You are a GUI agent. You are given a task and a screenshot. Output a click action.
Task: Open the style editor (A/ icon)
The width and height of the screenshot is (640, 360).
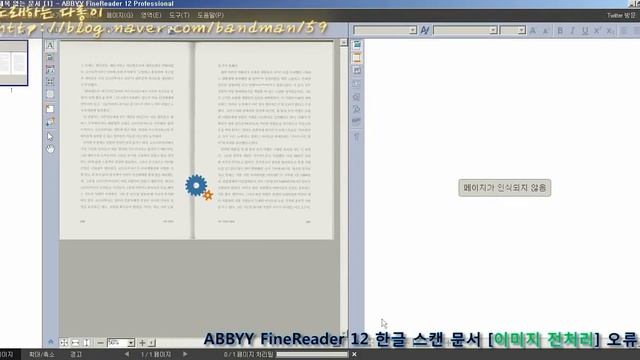click(425, 30)
